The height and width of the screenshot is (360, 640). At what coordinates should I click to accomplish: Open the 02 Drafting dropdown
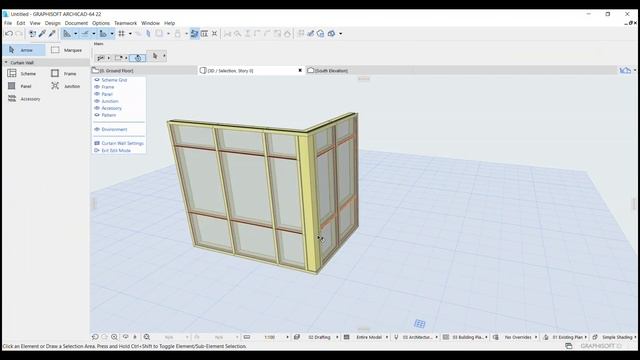click(337, 337)
